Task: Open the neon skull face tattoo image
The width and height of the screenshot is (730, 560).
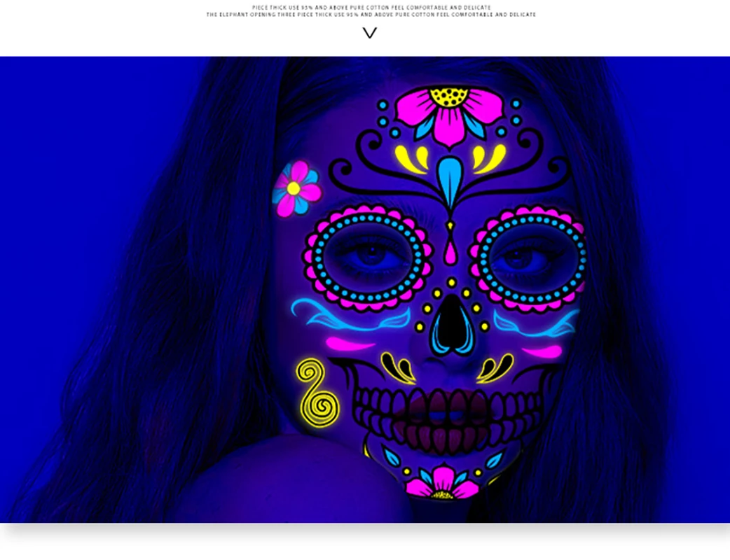Action: pos(365,290)
